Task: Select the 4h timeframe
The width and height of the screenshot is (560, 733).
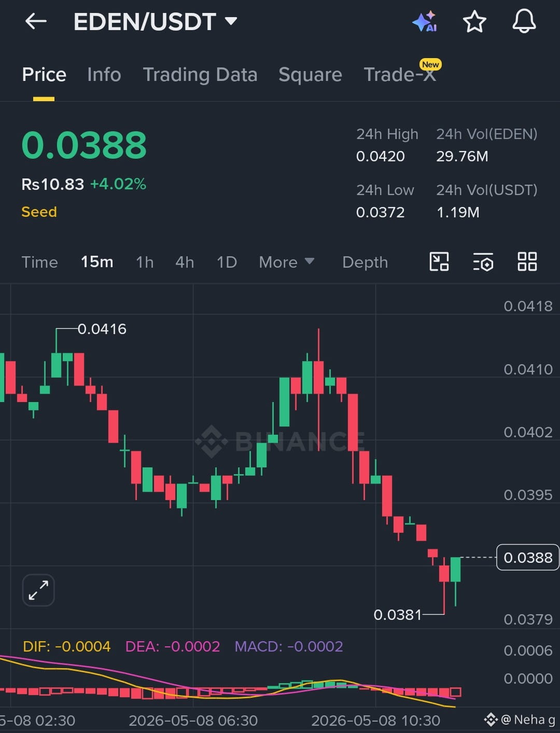Action: [185, 262]
